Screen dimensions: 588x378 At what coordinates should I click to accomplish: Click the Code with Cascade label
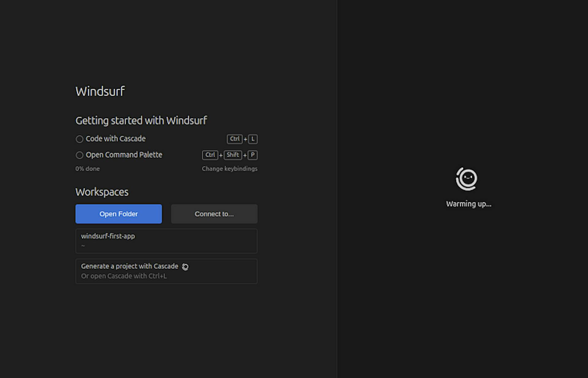(115, 139)
